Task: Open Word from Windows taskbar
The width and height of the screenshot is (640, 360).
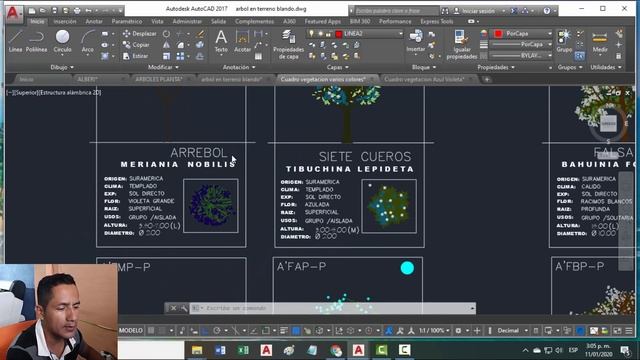Action: point(220,350)
